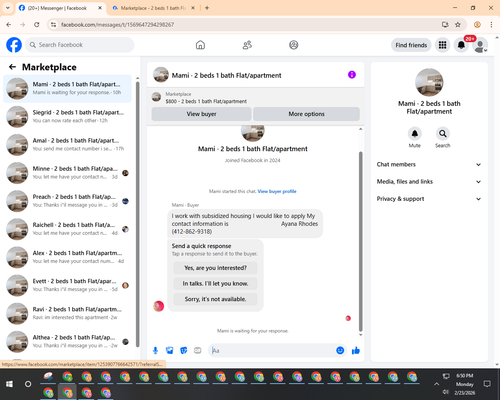Open the Facebook home logo
Screen dimensions: 500x400
point(14,45)
